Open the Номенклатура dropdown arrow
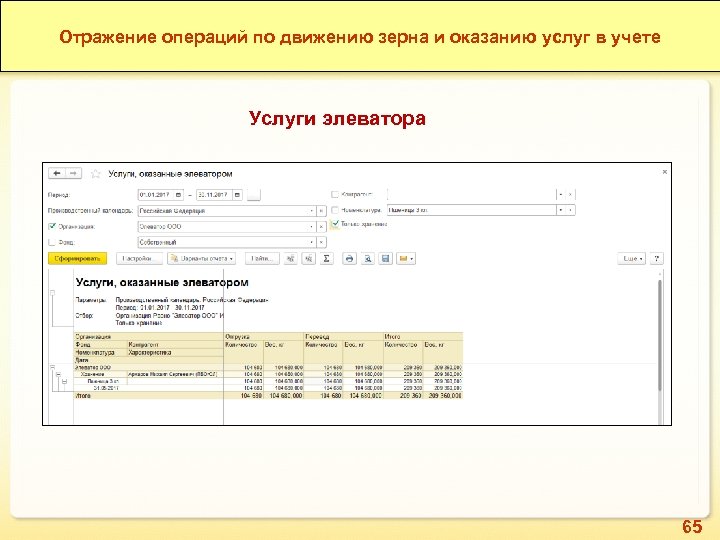 point(561,210)
